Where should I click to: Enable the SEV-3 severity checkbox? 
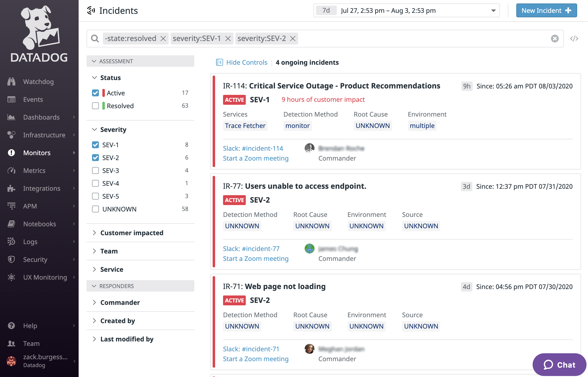(95, 170)
